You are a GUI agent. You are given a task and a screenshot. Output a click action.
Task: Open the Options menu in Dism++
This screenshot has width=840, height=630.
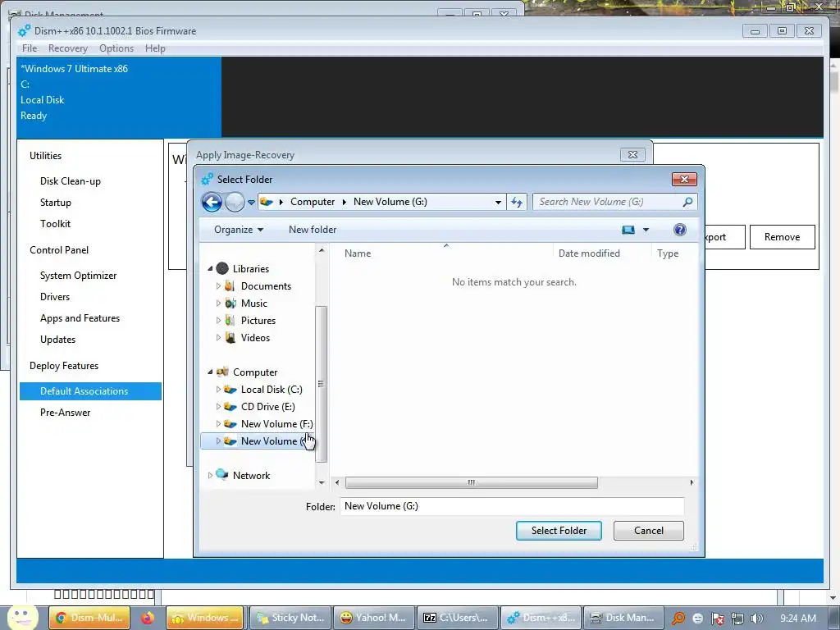click(x=116, y=48)
